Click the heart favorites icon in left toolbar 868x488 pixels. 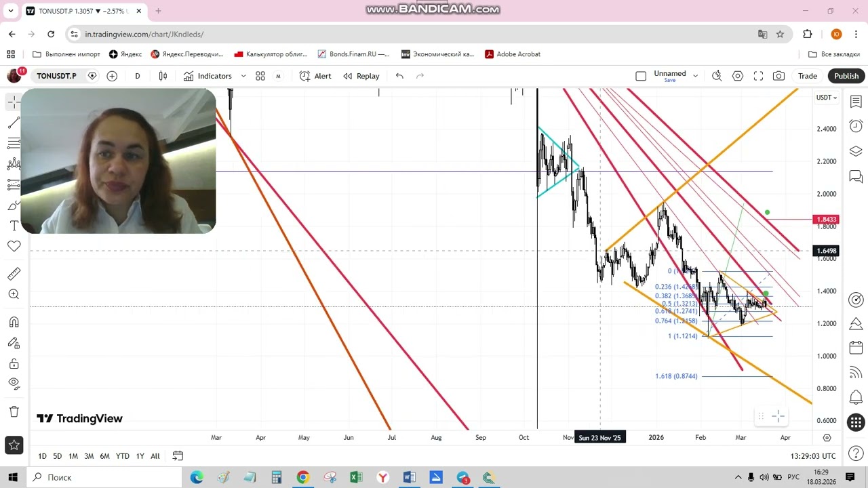[x=14, y=247]
